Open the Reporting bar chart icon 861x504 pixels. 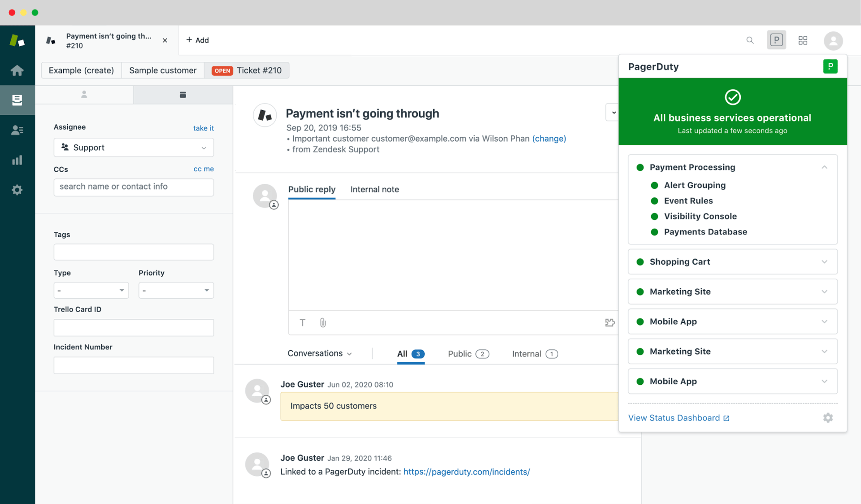coord(17,160)
